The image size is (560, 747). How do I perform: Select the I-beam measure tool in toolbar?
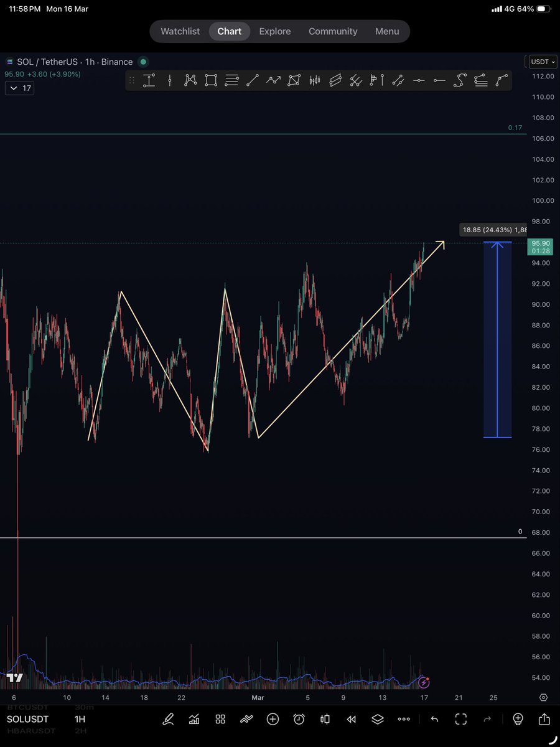(149, 80)
